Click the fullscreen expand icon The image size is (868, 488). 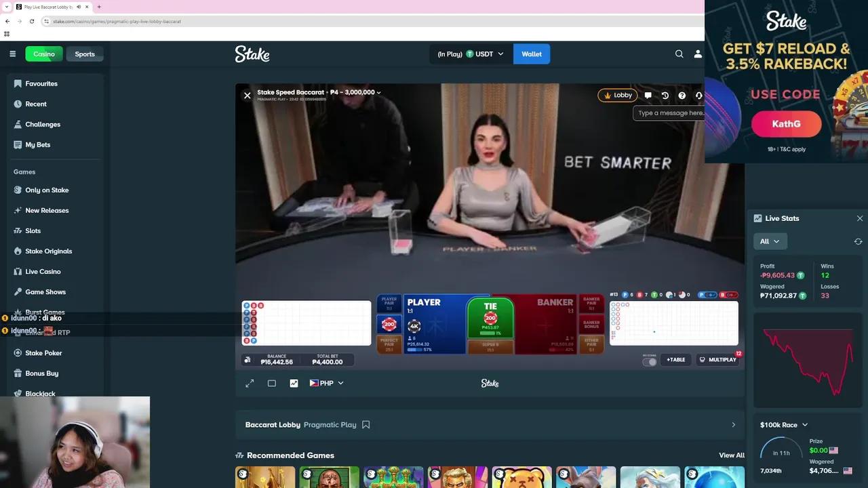point(250,383)
